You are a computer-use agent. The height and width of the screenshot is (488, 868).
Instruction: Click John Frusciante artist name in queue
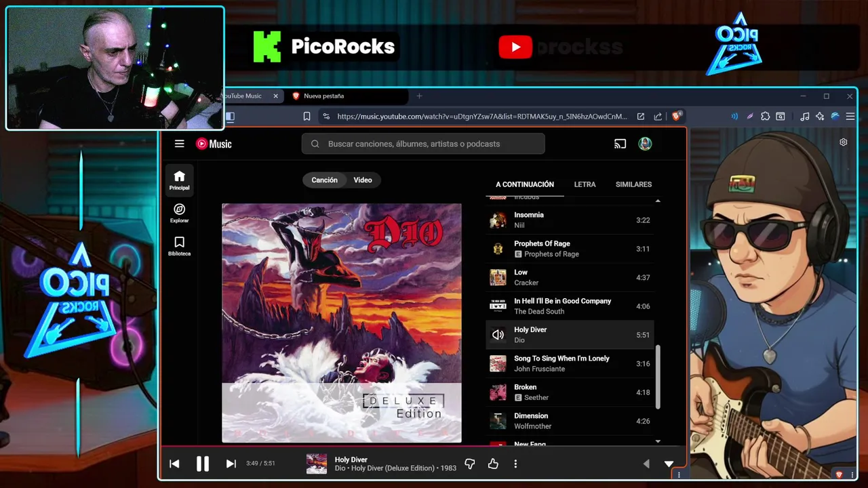point(539,369)
